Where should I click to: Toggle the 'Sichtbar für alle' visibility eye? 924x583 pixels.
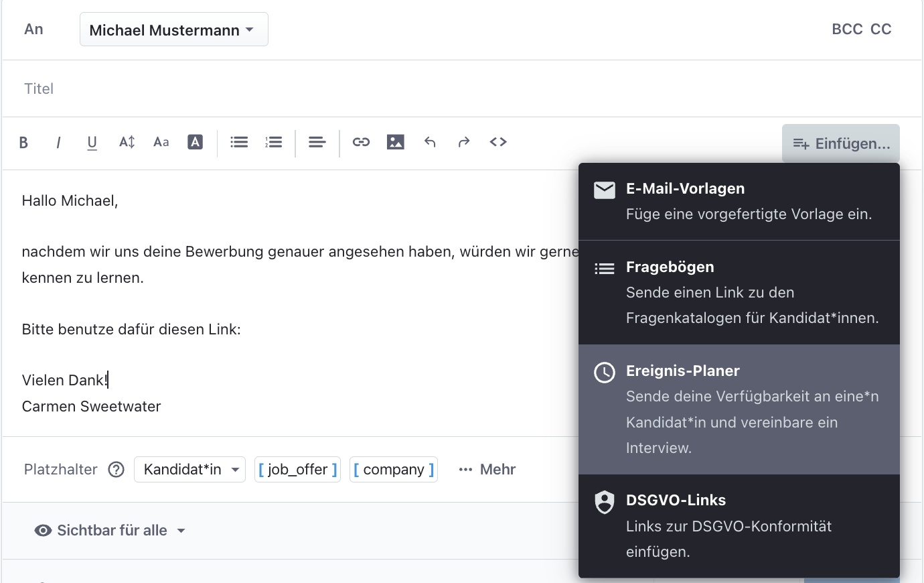click(43, 530)
